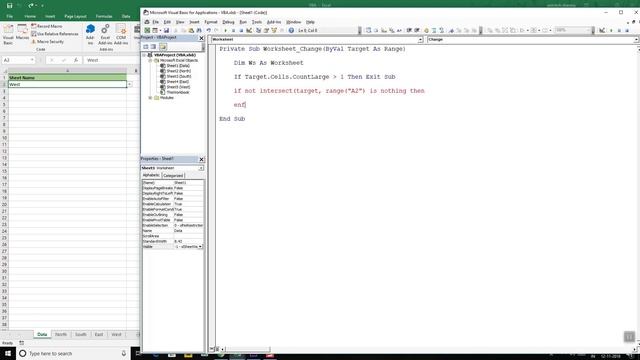Click the code window horizontal scrollbar
Viewport: 640px width, 360px height.
[x=429, y=349]
